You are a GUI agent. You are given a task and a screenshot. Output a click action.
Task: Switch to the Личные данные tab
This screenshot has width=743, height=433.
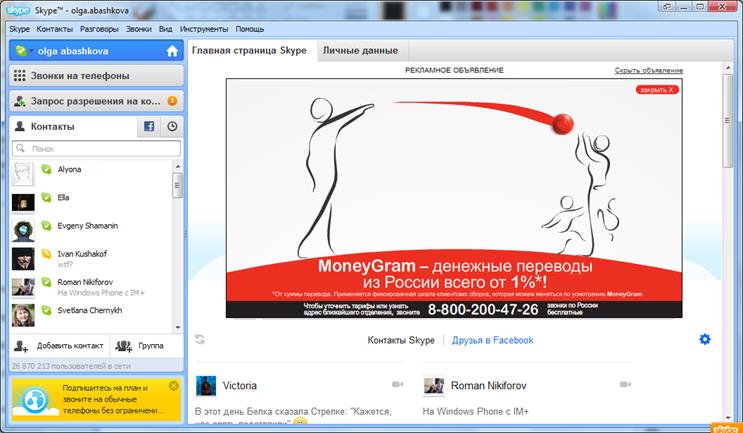tap(360, 51)
